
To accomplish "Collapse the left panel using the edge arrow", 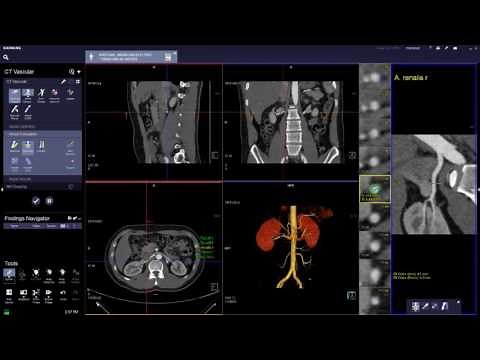I will pyautogui.click(x=2, y=189).
